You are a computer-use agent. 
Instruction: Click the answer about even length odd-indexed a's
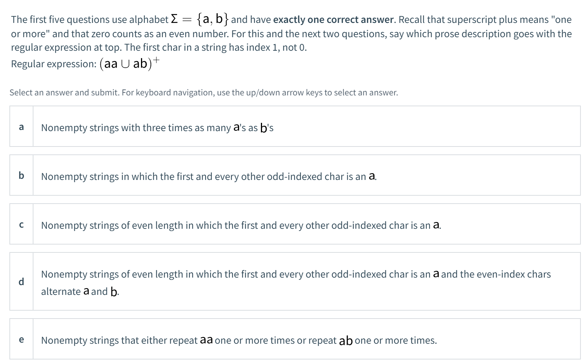(240, 225)
